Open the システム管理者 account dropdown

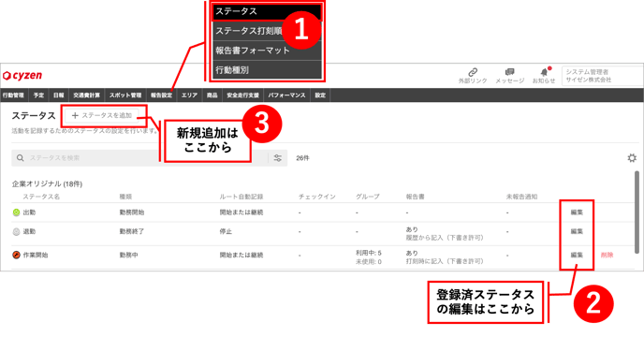[x=602, y=76]
